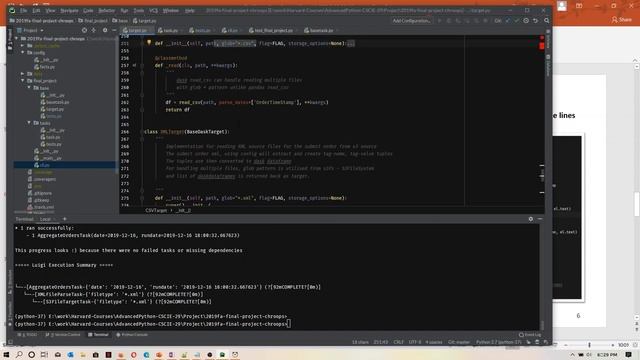The image size is (640, 360).
Task: Collapse the project root folder in tree
Action: pos(17,38)
